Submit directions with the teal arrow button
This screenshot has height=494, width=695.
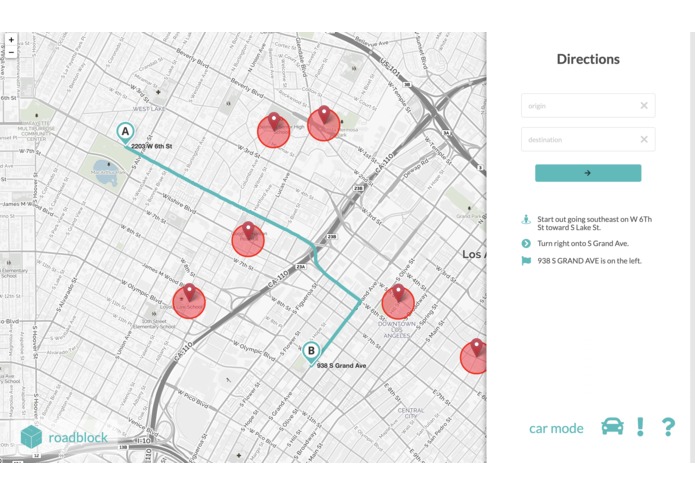click(x=588, y=173)
